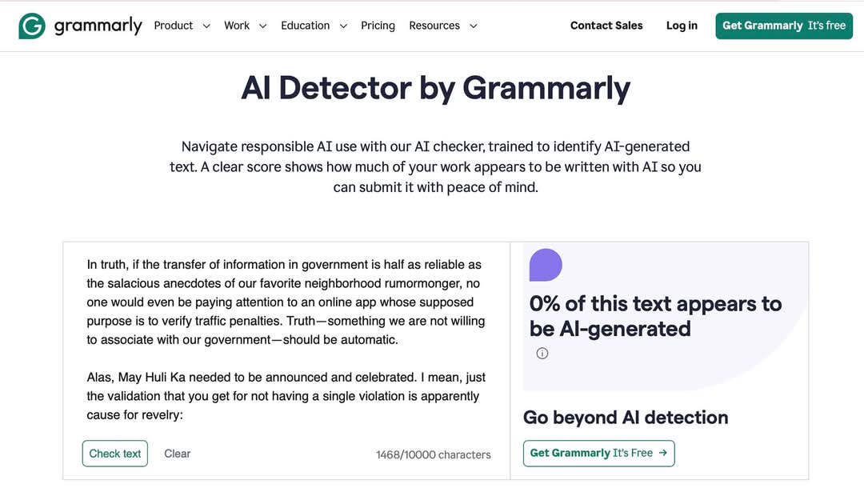This screenshot has height=504, width=864.
Task: Clear the entered text
Action: (177, 454)
